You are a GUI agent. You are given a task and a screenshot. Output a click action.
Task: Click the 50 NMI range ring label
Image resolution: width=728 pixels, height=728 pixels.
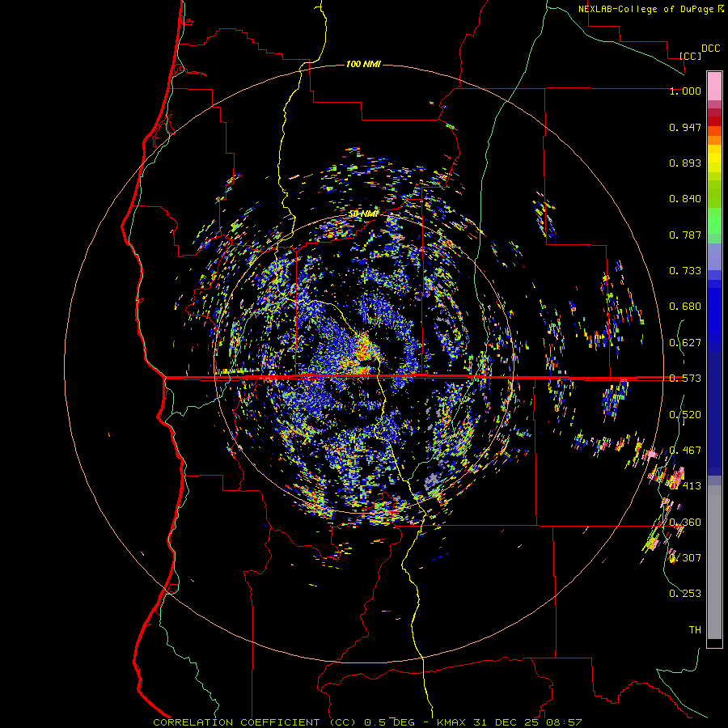coord(364,214)
